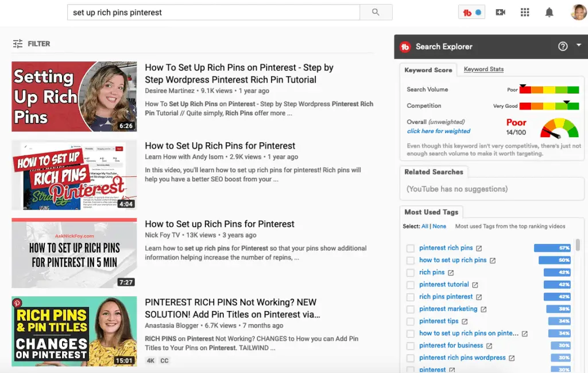Check the rich pins pinterest tag checkbox
588x373 pixels.
point(411,297)
